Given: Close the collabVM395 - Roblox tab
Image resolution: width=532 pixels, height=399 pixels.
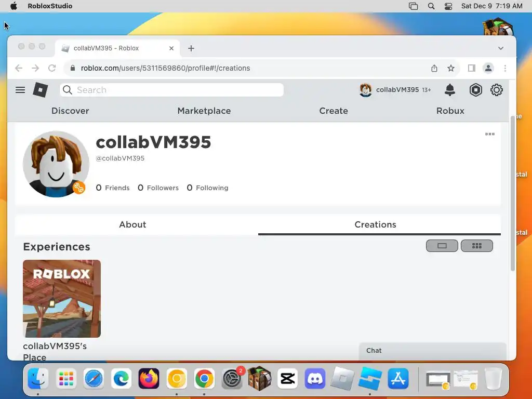Looking at the screenshot, I should point(171,48).
